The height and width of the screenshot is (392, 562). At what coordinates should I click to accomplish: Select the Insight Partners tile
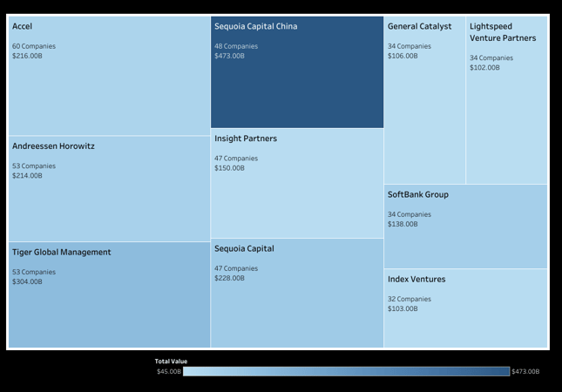(x=297, y=184)
